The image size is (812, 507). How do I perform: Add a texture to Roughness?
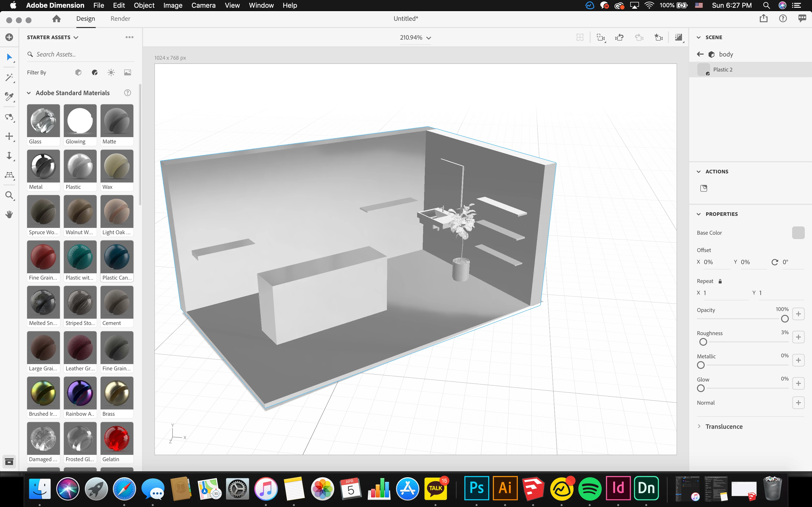(798, 337)
